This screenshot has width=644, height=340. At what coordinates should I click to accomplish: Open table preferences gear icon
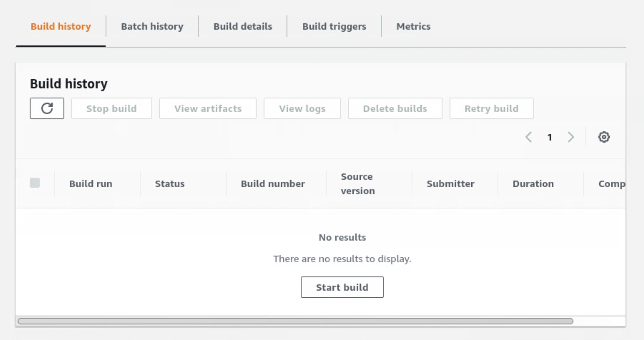click(604, 137)
